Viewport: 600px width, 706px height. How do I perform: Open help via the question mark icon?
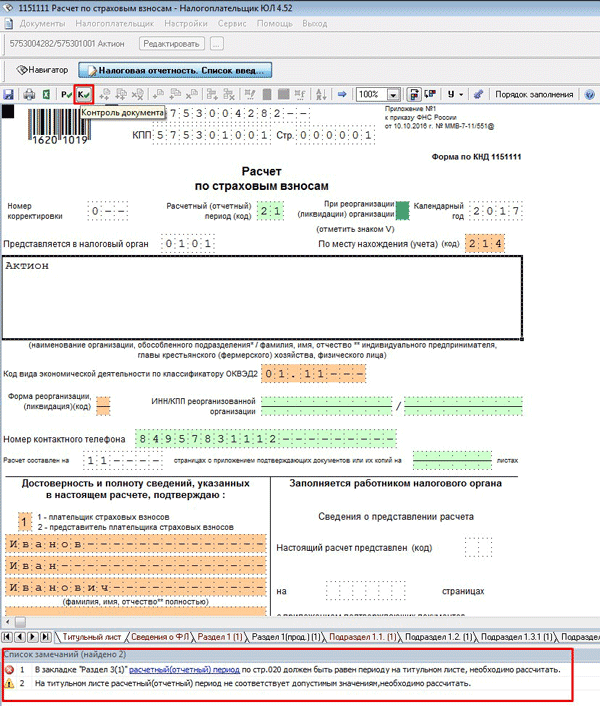pos(592,94)
